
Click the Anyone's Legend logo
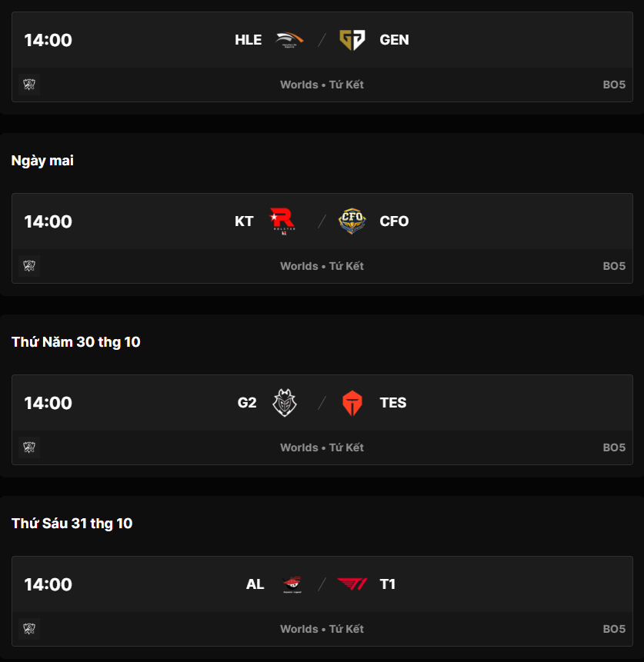point(292,584)
